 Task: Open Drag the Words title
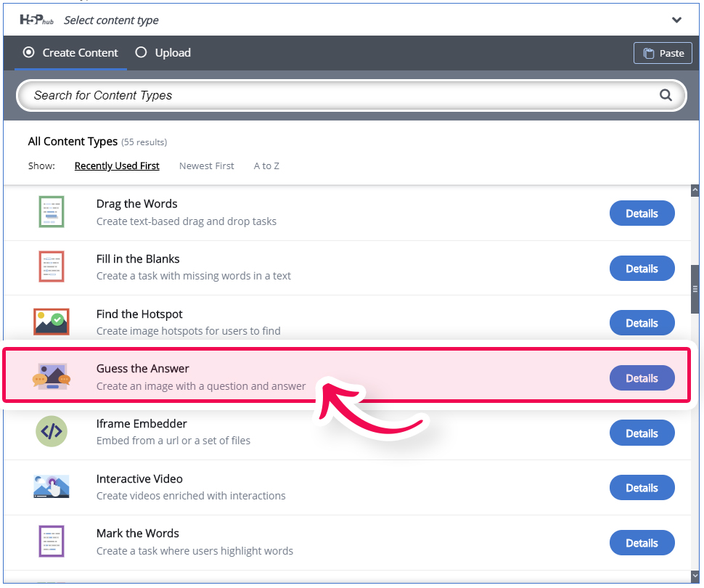(x=136, y=203)
